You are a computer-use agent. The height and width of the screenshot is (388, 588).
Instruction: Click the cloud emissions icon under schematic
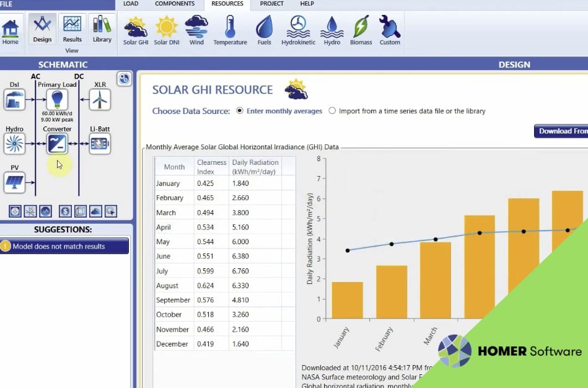pyautogui.click(x=95, y=211)
